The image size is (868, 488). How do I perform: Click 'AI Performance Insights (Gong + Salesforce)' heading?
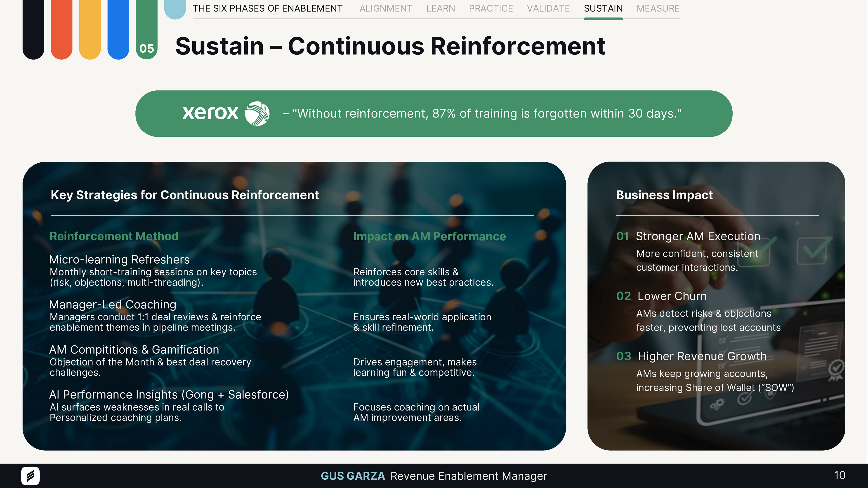[169, 394]
